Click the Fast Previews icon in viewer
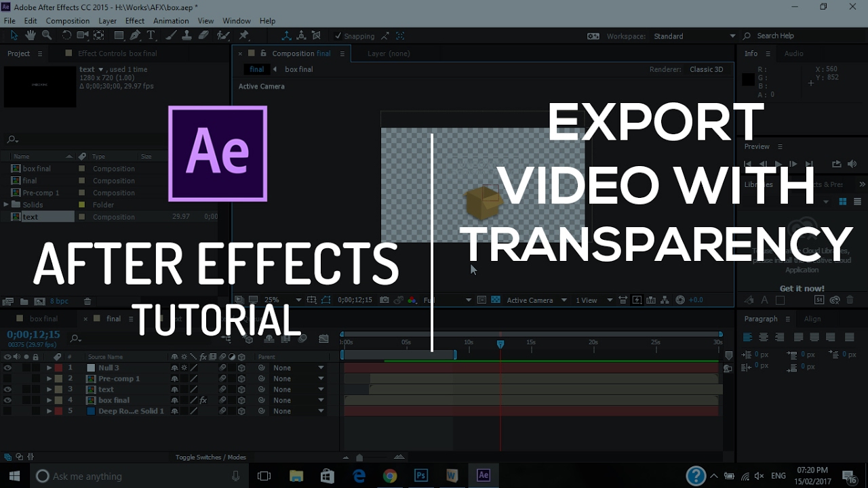The width and height of the screenshot is (868, 488). (636, 300)
